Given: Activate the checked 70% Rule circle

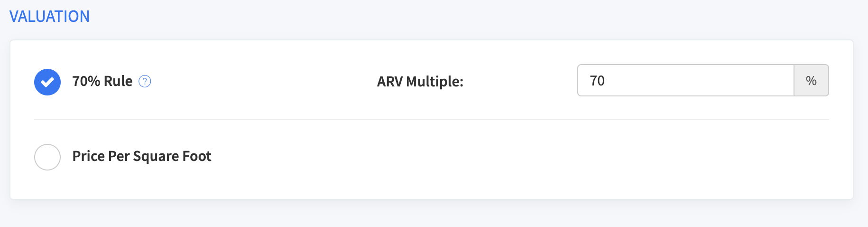Looking at the screenshot, I should (47, 82).
